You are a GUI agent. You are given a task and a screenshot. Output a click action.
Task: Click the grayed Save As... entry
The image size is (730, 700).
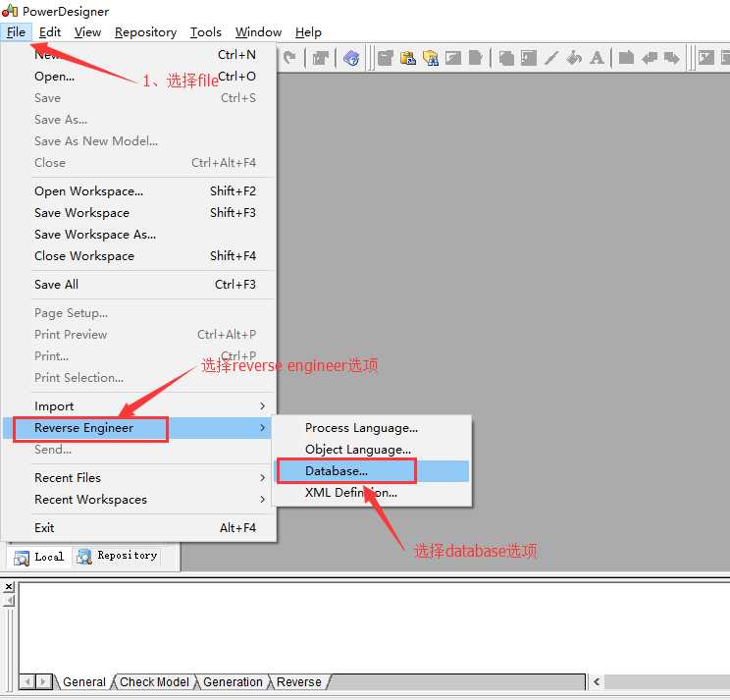(x=139, y=120)
